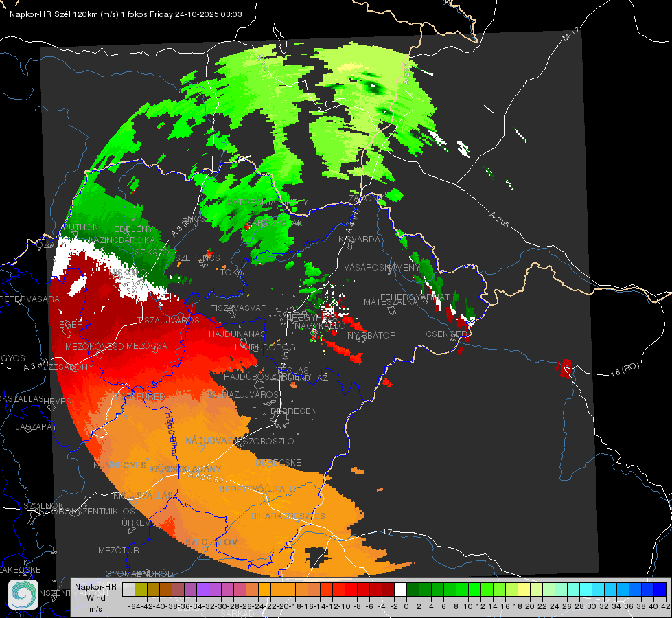Pick the dark blue swatch at legend's right end
The height and width of the screenshot is (618, 672).
tap(660, 589)
